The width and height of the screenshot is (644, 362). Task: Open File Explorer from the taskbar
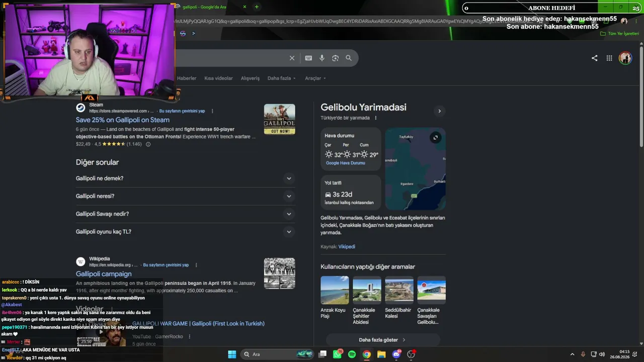[381, 354]
